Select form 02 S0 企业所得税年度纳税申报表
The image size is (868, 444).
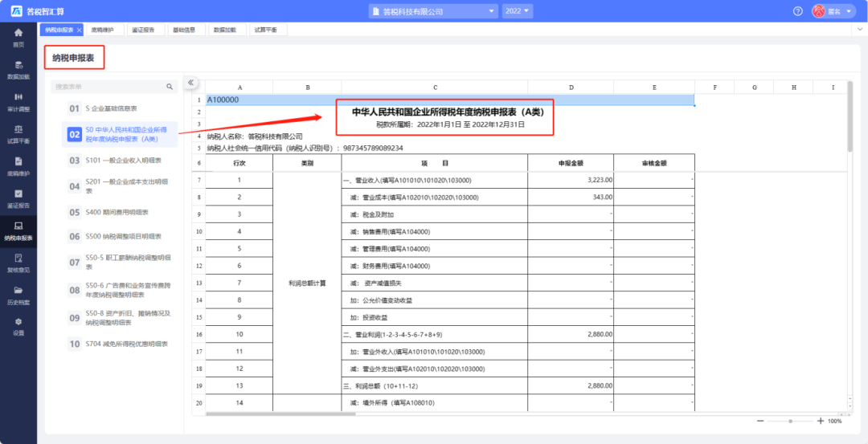click(120, 134)
